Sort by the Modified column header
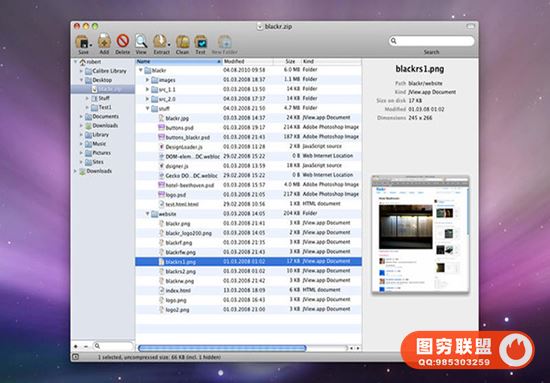The image size is (550, 383). click(x=248, y=61)
